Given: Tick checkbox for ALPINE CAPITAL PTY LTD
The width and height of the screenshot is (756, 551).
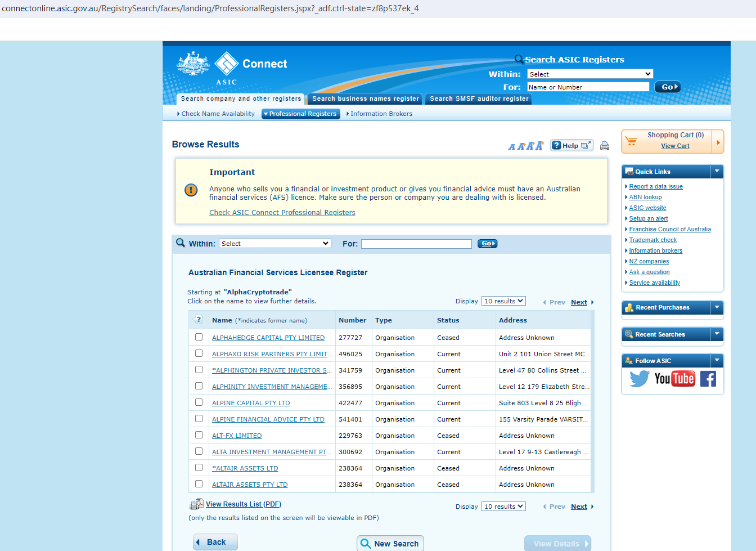Looking at the screenshot, I should pyautogui.click(x=199, y=402).
